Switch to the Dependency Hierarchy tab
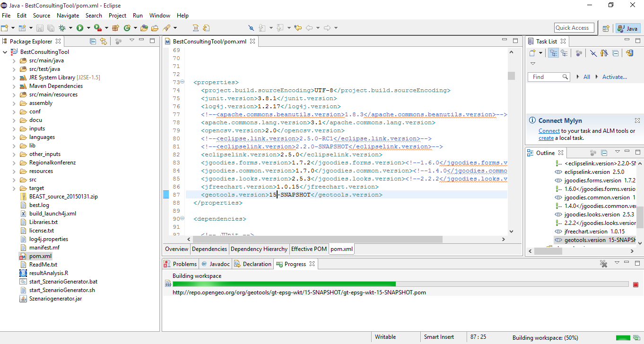 pos(259,249)
